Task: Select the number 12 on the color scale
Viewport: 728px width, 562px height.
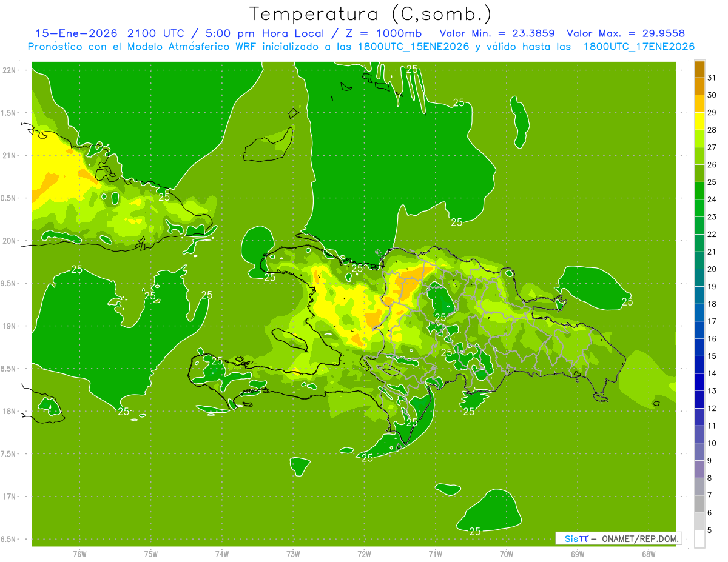Action: click(x=712, y=409)
